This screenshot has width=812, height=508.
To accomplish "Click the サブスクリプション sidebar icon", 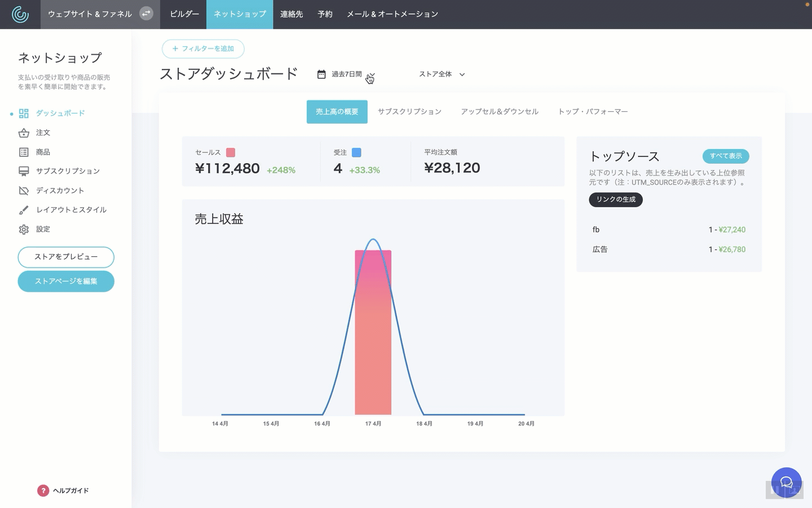I will (24, 171).
